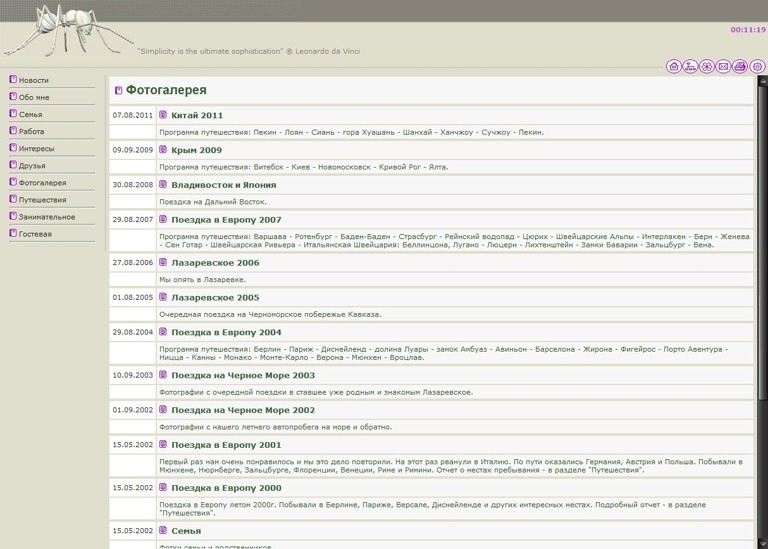The height and width of the screenshot is (549, 768).
Task: Click the icon beside Поездка в Европу 2001
Action: [163, 444]
